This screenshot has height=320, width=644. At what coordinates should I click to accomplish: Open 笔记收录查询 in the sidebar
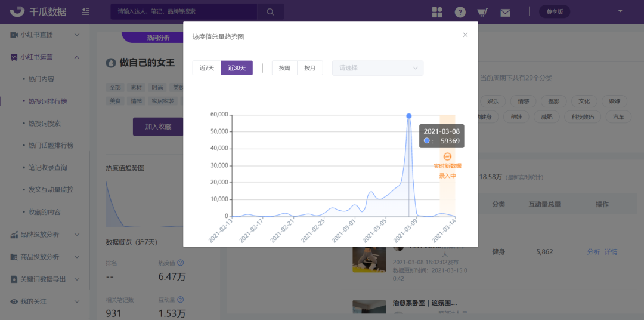(48, 168)
